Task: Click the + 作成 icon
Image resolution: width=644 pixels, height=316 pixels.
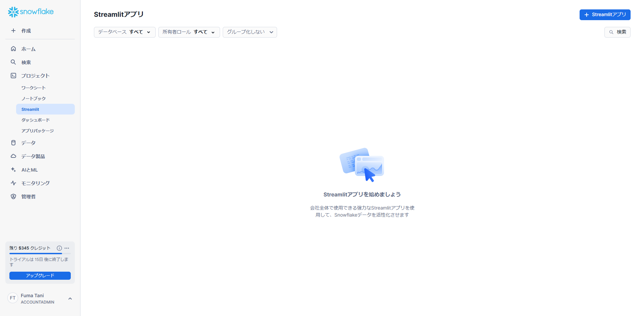Action: click(13, 31)
